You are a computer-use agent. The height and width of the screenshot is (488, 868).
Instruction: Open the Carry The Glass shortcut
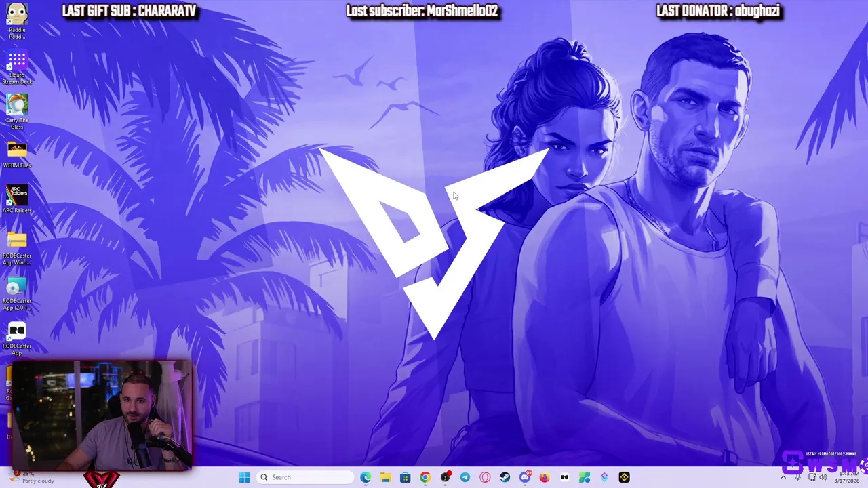pos(17,112)
